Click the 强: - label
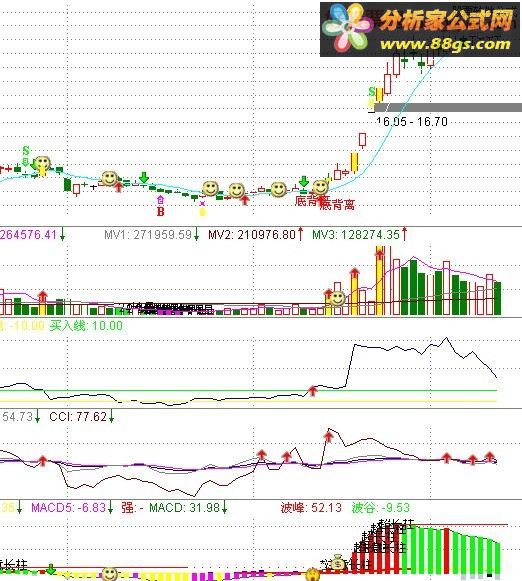Image resolution: width=522 pixels, height=581 pixels. 132,507
